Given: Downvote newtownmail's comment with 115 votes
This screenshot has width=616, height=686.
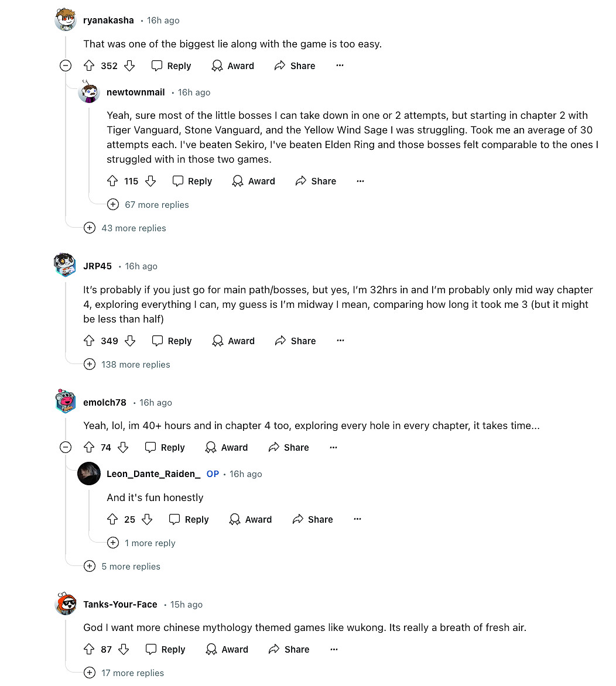Looking at the screenshot, I should (150, 181).
